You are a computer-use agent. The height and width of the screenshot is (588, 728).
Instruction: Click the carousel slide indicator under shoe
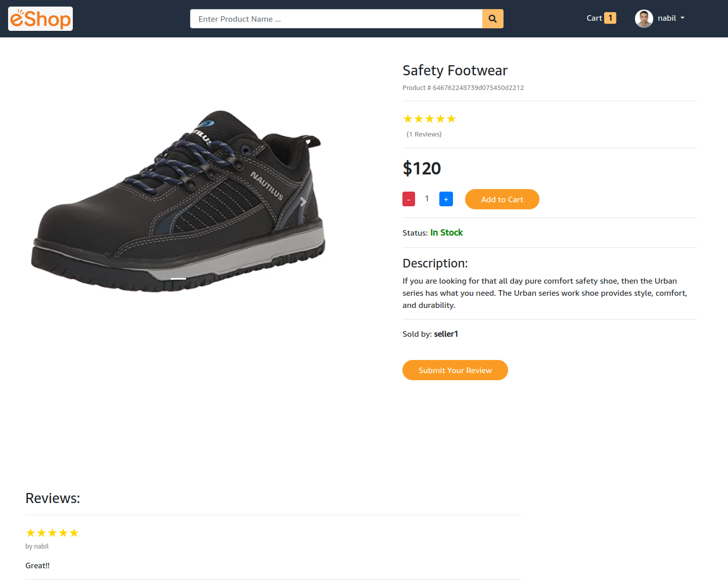(x=178, y=279)
